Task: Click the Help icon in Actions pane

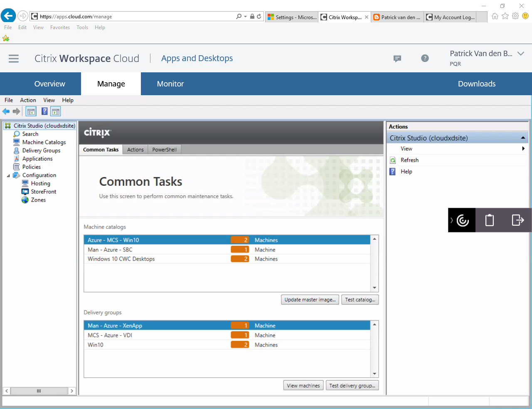Action: [x=392, y=172]
